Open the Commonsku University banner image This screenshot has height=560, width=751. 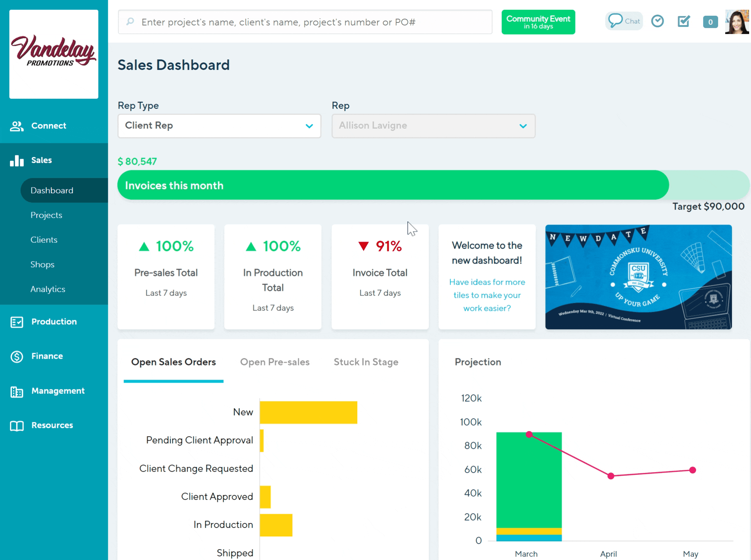click(638, 277)
